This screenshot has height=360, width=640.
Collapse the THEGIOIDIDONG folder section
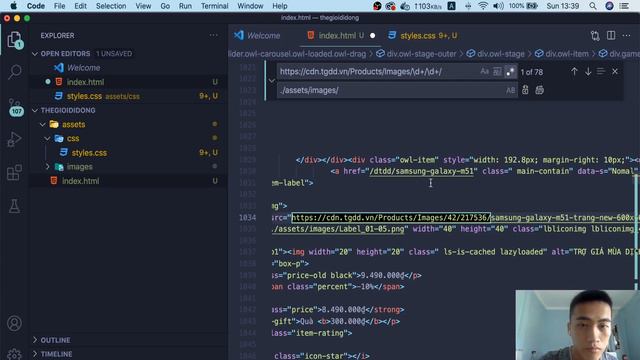(x=35, y=110)
